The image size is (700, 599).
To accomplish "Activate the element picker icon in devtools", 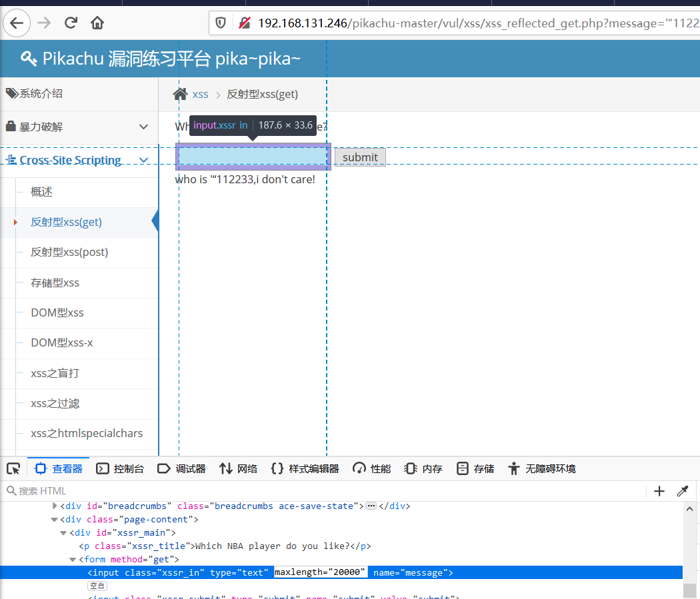I will [13, 469].
